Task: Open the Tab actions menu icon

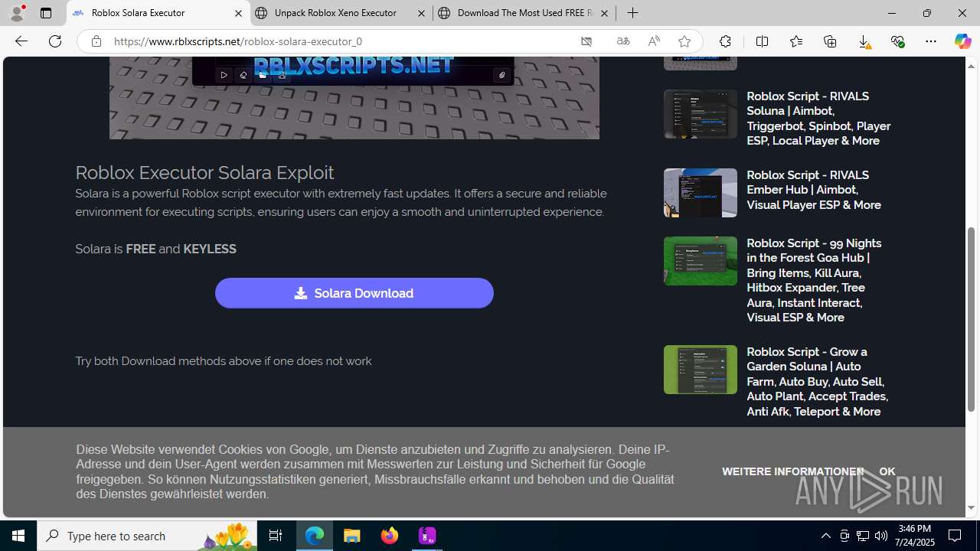Action: (46, 13)
